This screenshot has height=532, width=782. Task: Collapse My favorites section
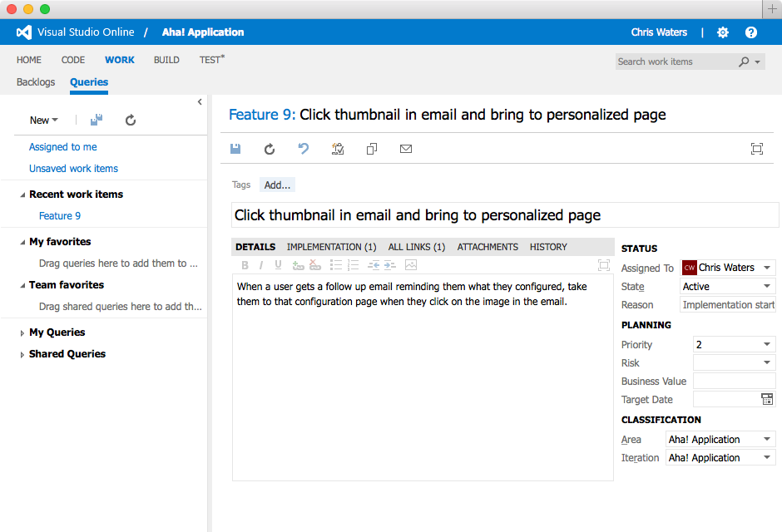(22, 242)
